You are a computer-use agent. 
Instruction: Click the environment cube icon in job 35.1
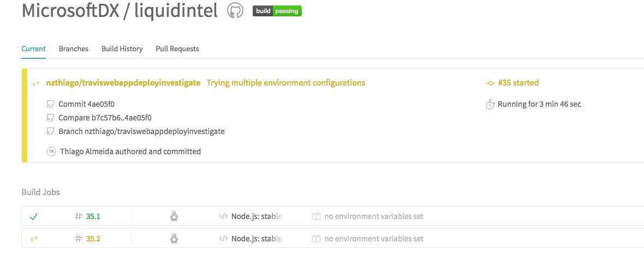[x=316, y=216]
